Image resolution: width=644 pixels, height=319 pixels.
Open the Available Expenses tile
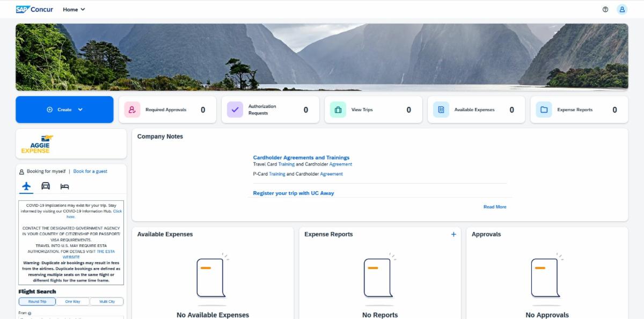click(x=476, y=110)
